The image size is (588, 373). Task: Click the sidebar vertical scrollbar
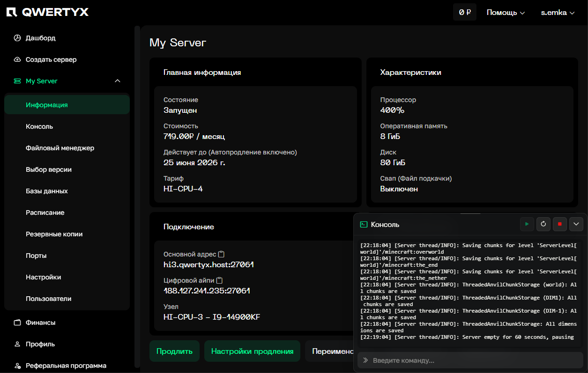click(137, 197)
